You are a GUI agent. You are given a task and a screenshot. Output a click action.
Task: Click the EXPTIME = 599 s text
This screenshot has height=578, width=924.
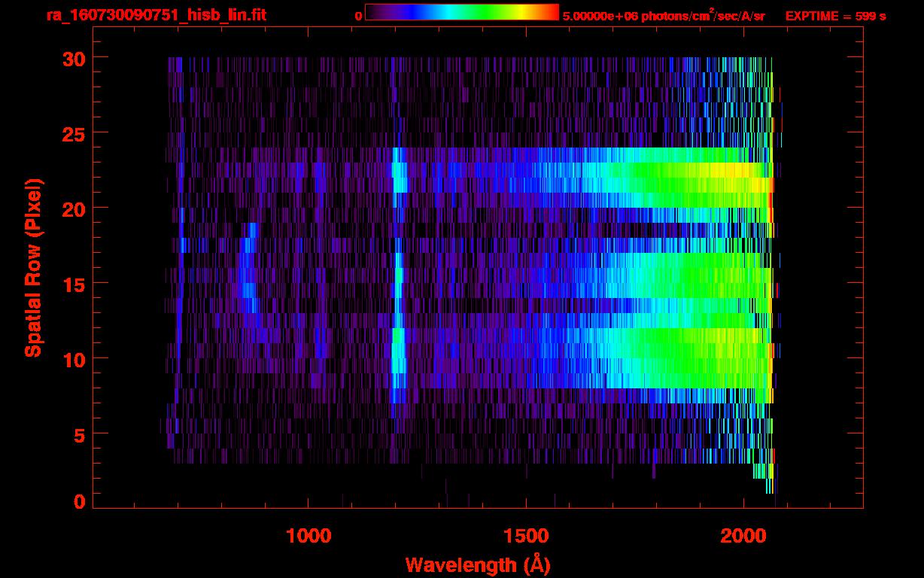835,16
